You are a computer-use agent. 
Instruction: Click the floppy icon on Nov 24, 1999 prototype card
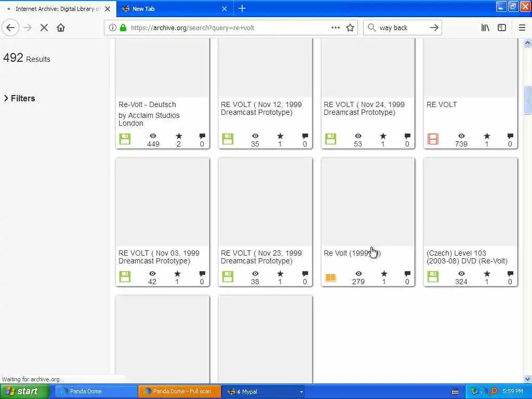tap(330, 139)
